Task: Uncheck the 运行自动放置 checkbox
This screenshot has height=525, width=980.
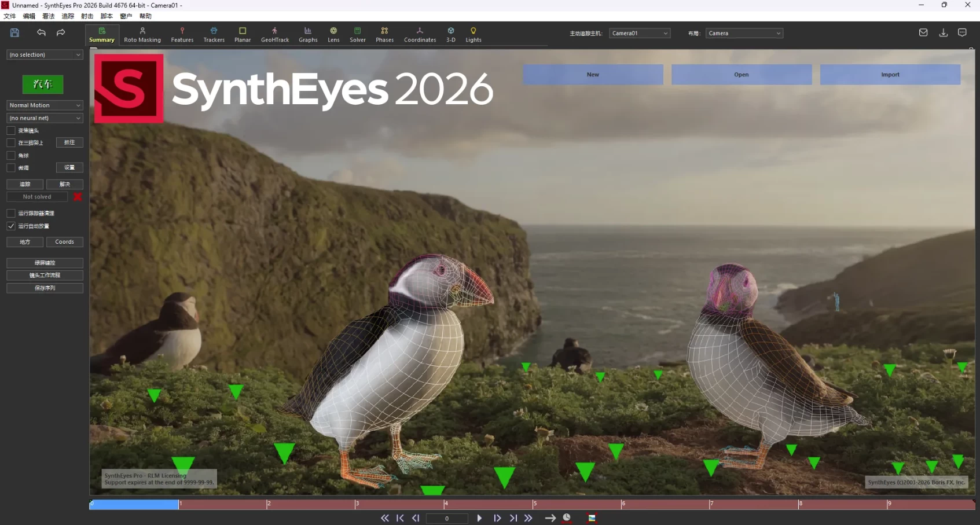Action: [x=11, y=226]
